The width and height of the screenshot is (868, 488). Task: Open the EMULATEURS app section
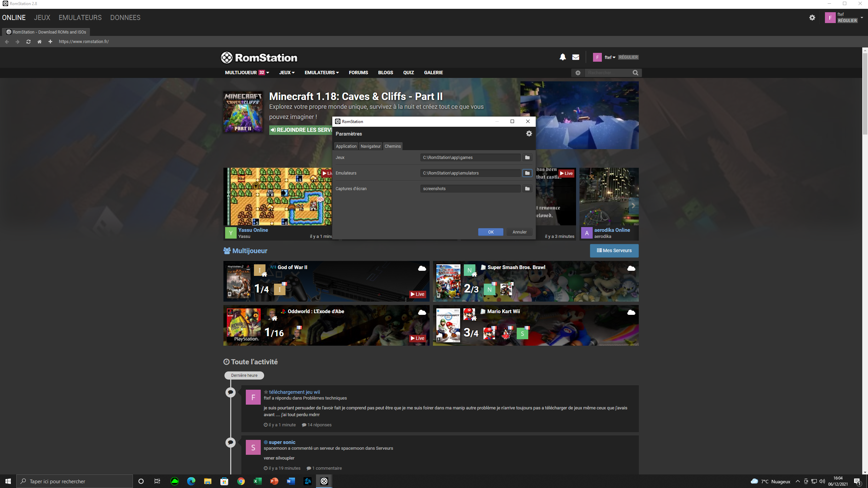[x=80, y=18]
